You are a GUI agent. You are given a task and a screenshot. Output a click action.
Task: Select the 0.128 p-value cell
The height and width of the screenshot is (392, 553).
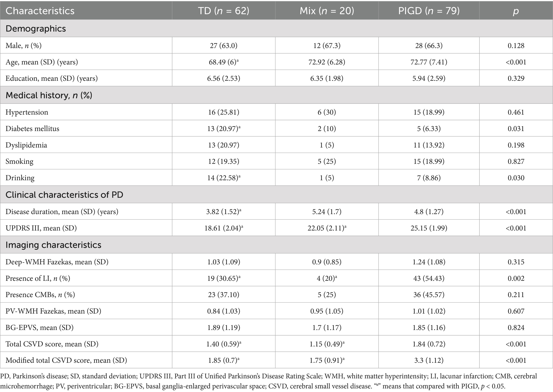516,46
